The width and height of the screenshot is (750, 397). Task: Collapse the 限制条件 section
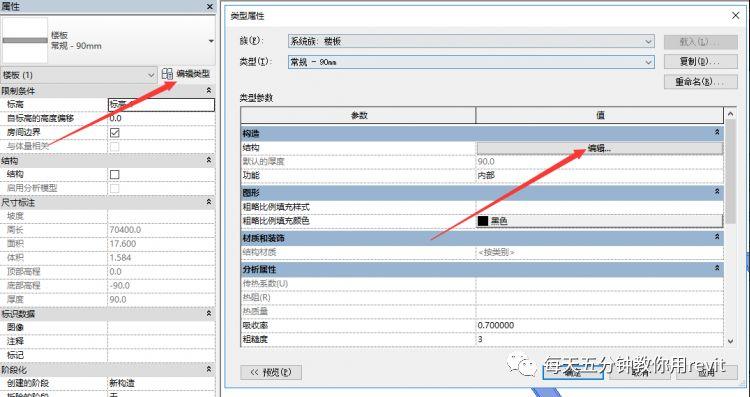[x=209, y=90]
